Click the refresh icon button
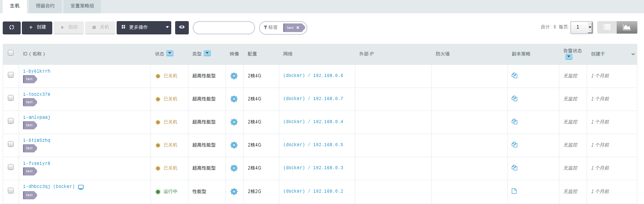 pos(12,27)
